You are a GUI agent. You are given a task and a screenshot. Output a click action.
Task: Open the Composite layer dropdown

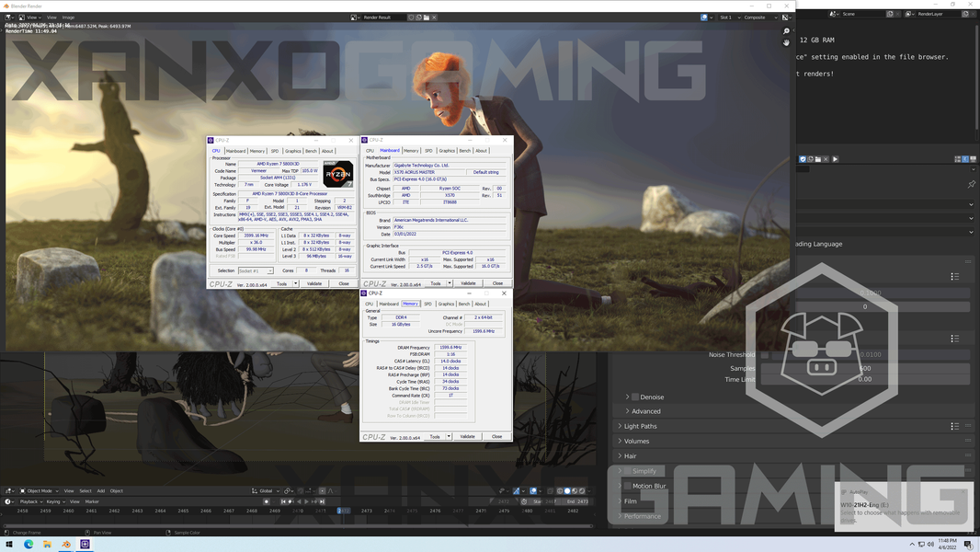tap(759, 17)
